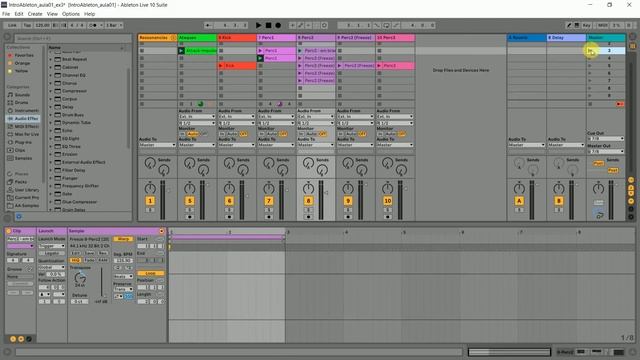Screen dimensions: 640x360
Task: Toggle return B activator button
Action: click(x=558, y=201)
